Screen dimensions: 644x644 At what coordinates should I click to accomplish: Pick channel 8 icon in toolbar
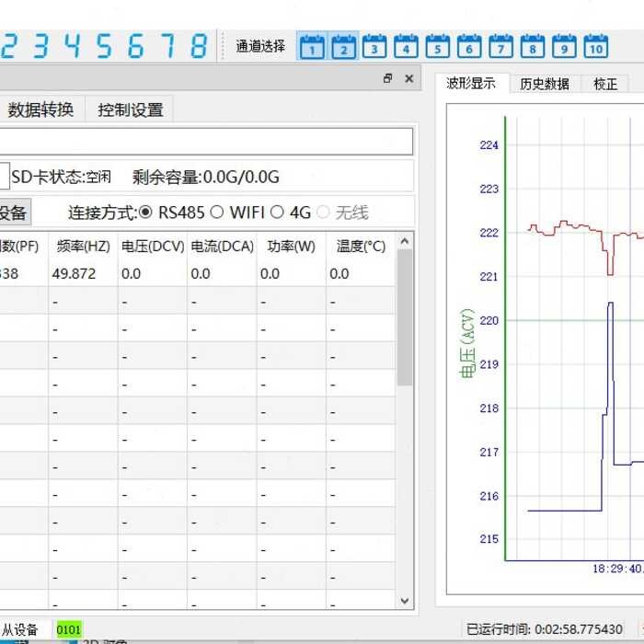pos(533,45)
